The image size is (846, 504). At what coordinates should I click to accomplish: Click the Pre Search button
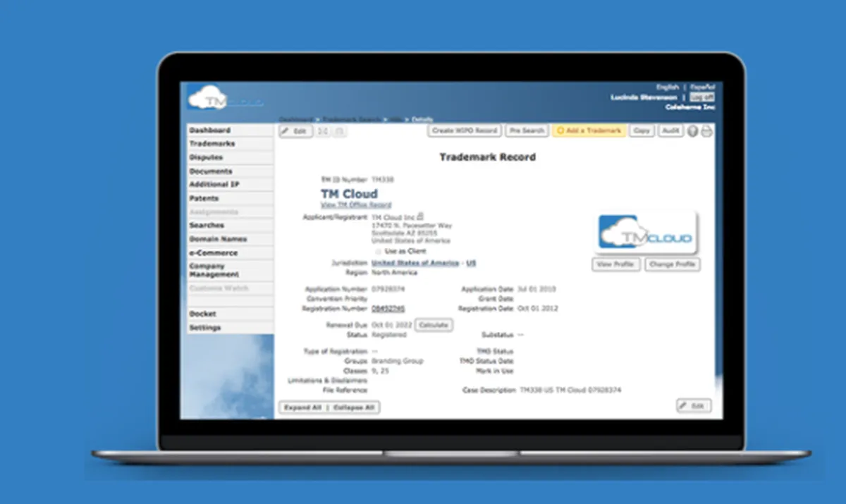point(527,131)
